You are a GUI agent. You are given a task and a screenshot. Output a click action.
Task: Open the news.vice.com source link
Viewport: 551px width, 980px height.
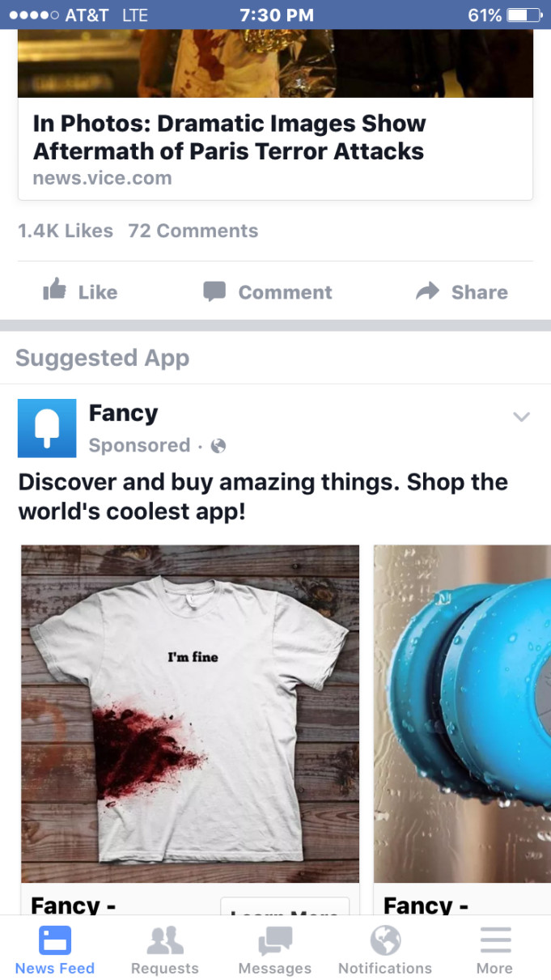point(102,178)
